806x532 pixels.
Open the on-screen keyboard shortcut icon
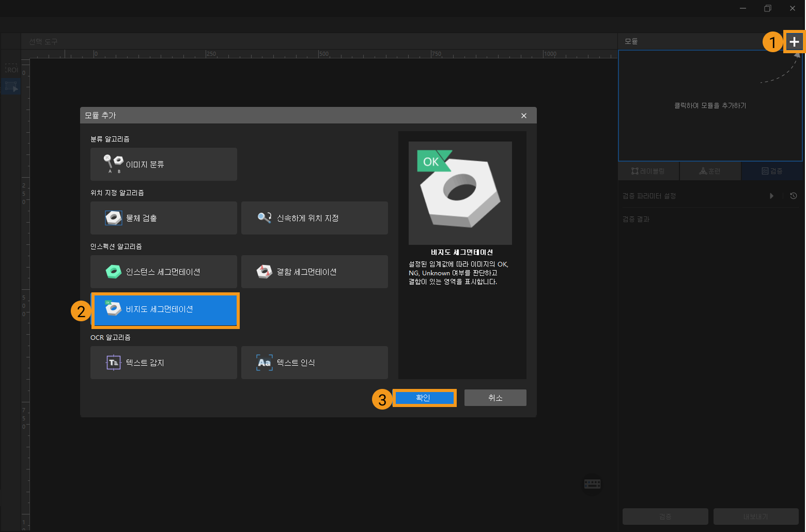(593, 484)
